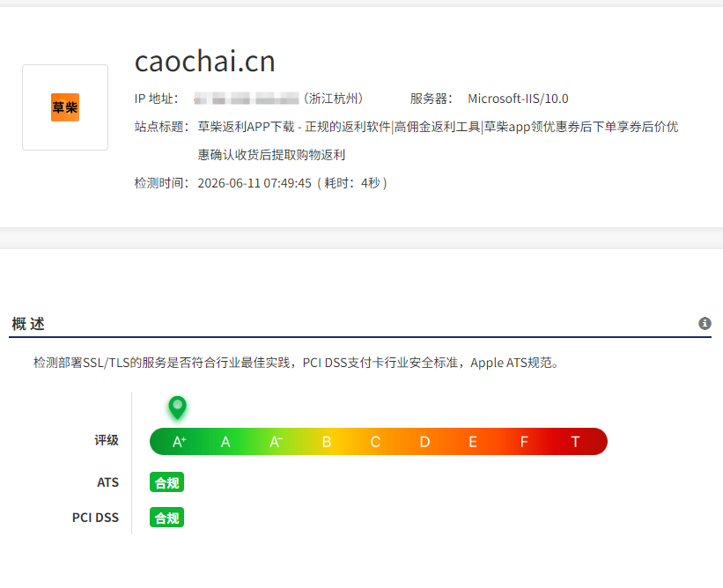
Task: Click the B grade on rating bar
Action: coord(327,442)
